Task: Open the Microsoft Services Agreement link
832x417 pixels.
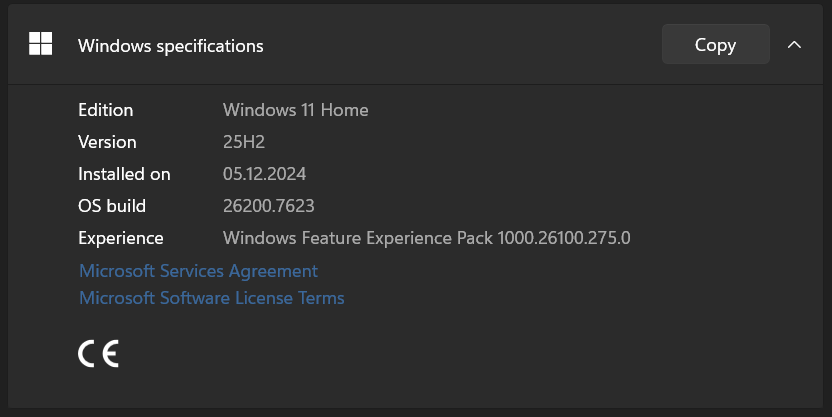Action: point(198,271)
